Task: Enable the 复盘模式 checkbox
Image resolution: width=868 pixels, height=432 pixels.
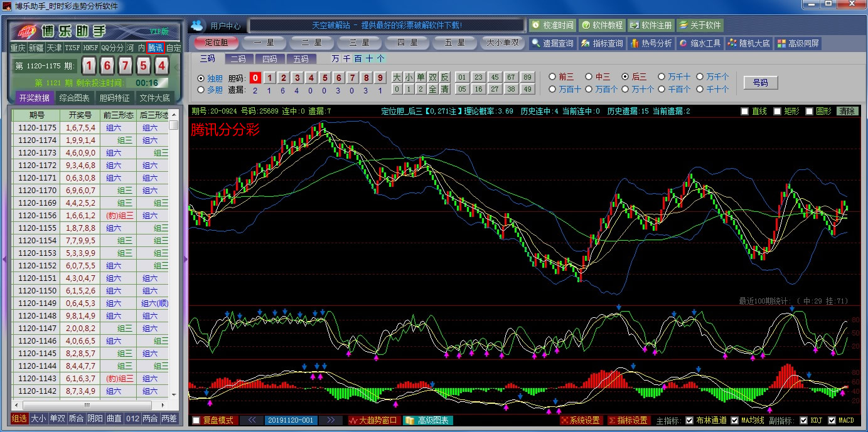Action: (196, 421)
